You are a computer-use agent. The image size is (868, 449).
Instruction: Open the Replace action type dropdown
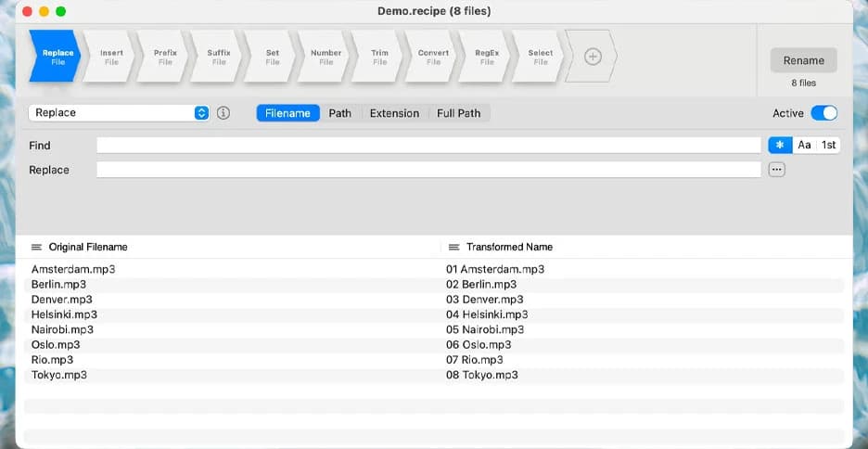pyautogui.click(x=120, y=113)
